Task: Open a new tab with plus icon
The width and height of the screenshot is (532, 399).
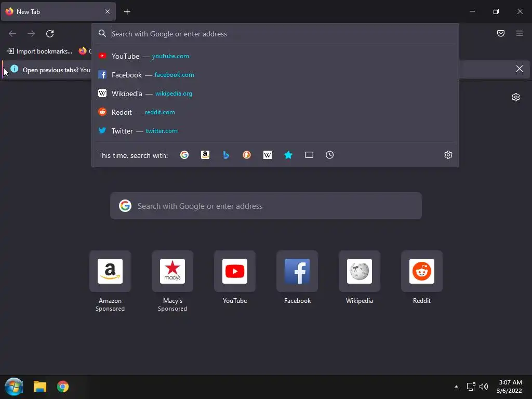Action: [127, 12]
